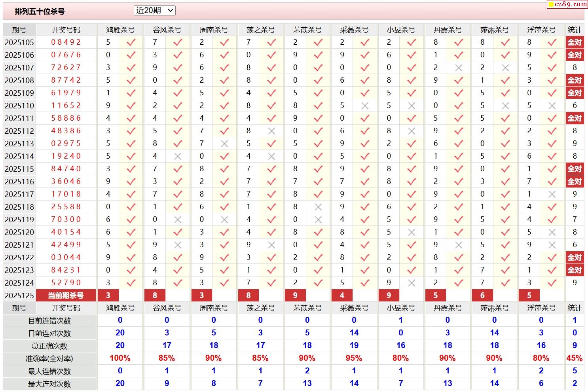Click 统计 value 7 in row 2025119

(x=575, y=220)
